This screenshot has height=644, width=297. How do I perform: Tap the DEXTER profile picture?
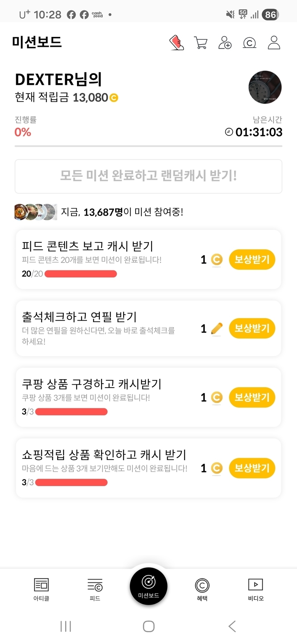(x=265, y=87)
